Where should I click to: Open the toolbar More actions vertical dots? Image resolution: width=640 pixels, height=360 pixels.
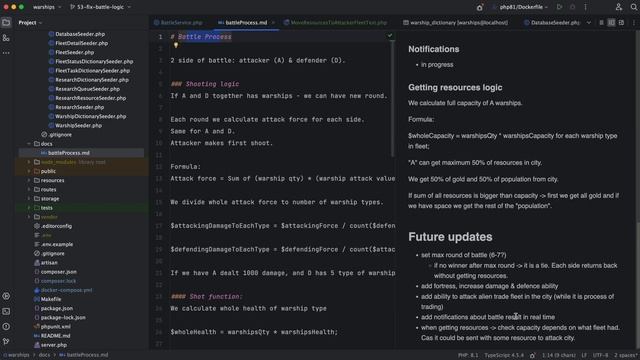click(585, 7)
